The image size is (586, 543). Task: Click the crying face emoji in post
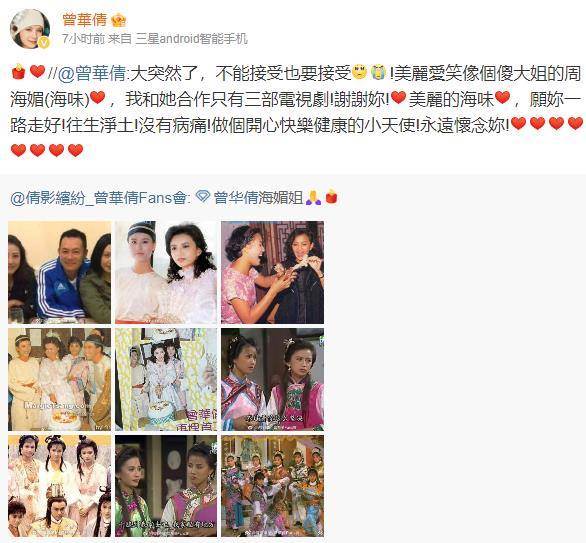point(379,72)
